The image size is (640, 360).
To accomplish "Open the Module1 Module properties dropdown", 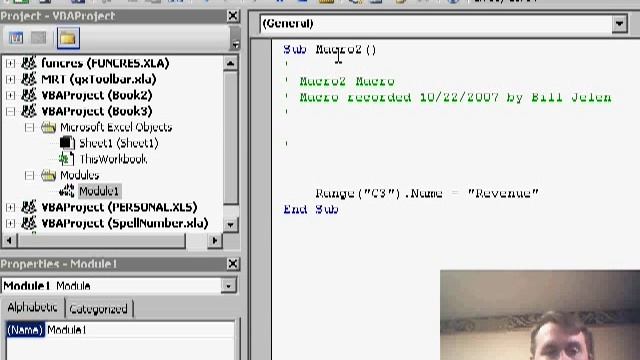I will [229, 285].
